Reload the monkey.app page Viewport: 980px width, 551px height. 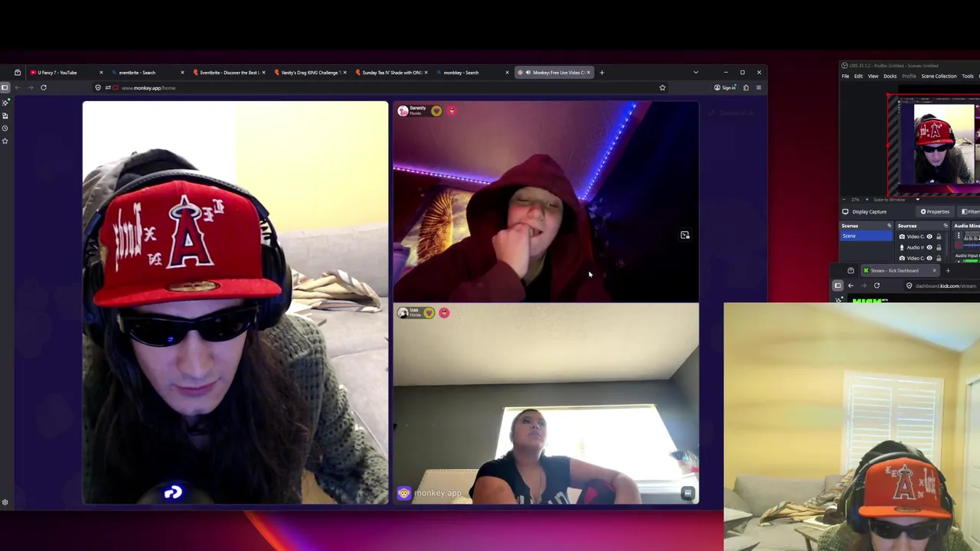click(x=44, y=87)
